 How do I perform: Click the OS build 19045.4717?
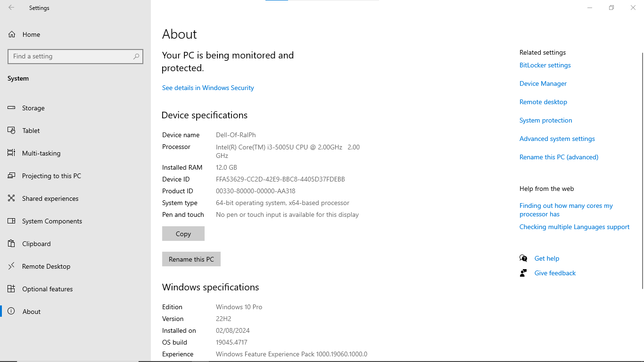pos(231,342)
